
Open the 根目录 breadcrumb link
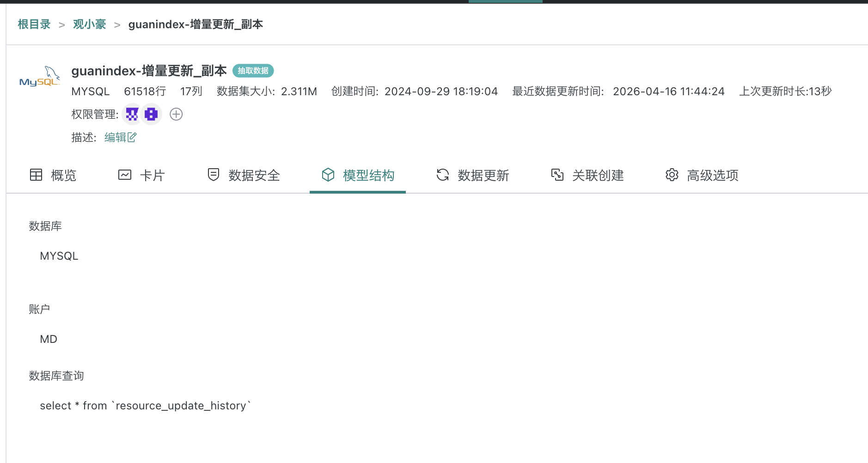(33, 24)
